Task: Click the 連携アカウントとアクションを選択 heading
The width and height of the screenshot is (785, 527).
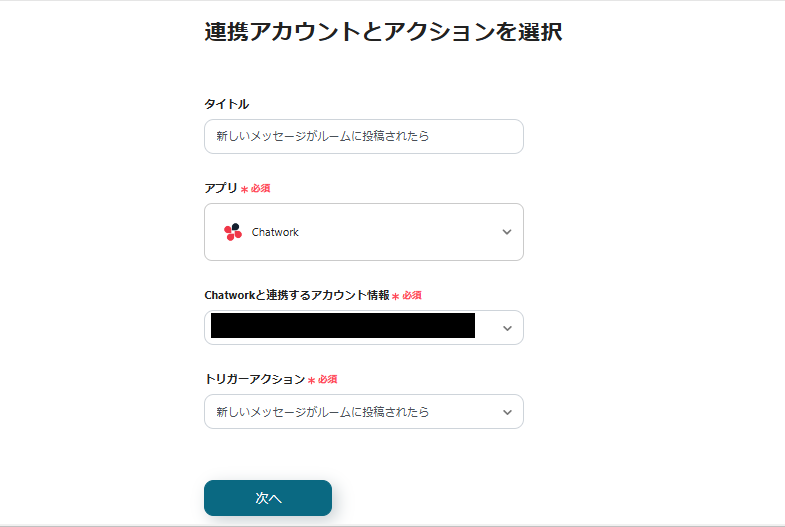Action: click(x=383, y=31)
